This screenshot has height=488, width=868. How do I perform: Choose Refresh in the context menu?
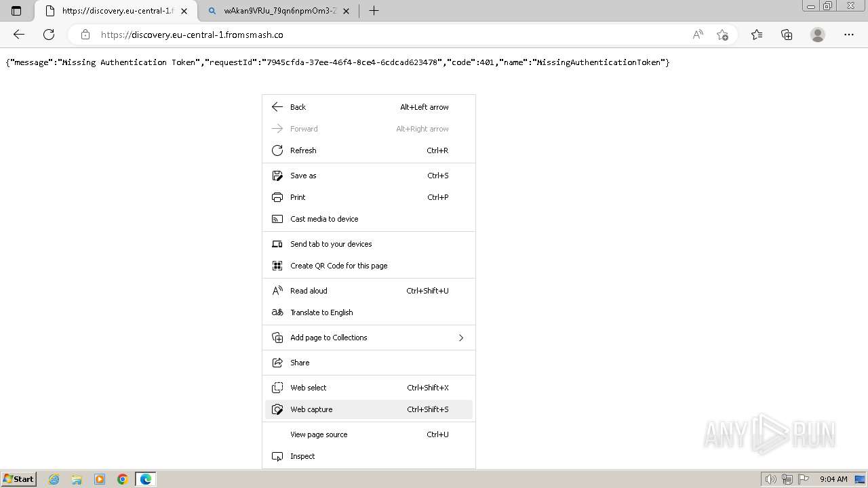coord(369,150)
